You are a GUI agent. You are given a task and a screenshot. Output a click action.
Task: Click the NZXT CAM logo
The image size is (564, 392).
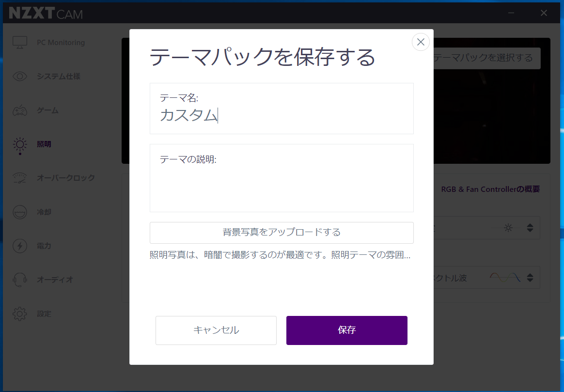[x=46, y=13]
